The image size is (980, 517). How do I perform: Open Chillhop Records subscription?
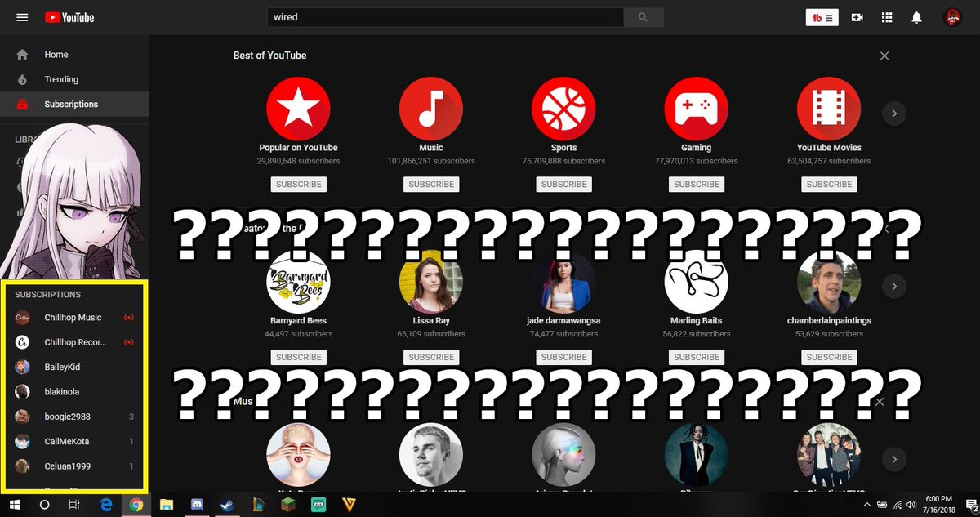coord(74,342)
